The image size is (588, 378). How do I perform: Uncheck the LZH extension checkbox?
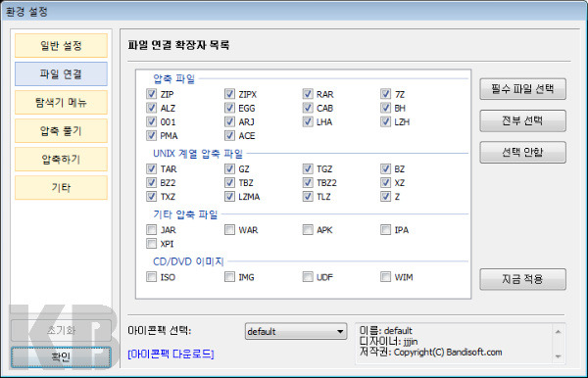(385, 121)
